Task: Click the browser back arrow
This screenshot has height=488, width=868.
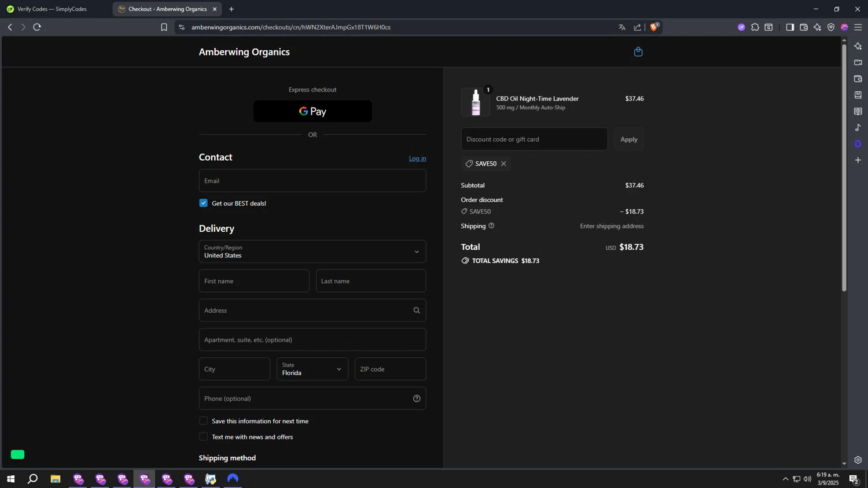Action: [x=10, y=27]
